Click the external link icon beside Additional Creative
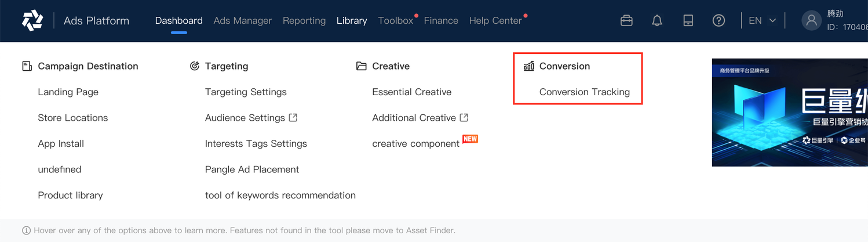 click(464, 117)
